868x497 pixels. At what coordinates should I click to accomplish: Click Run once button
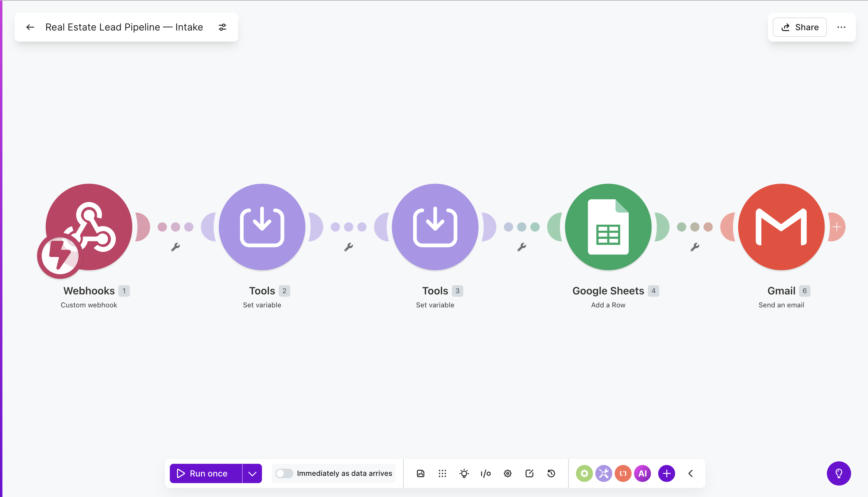(206, 473)
